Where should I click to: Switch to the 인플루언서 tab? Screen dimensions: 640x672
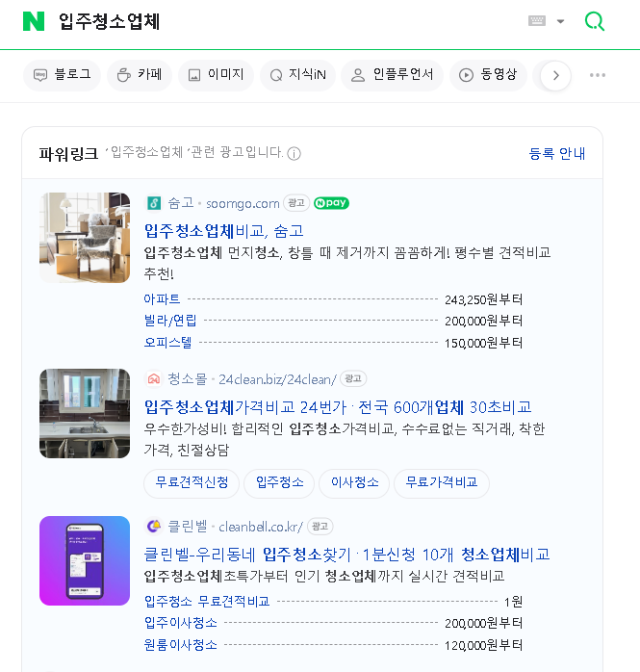point(392,75)
